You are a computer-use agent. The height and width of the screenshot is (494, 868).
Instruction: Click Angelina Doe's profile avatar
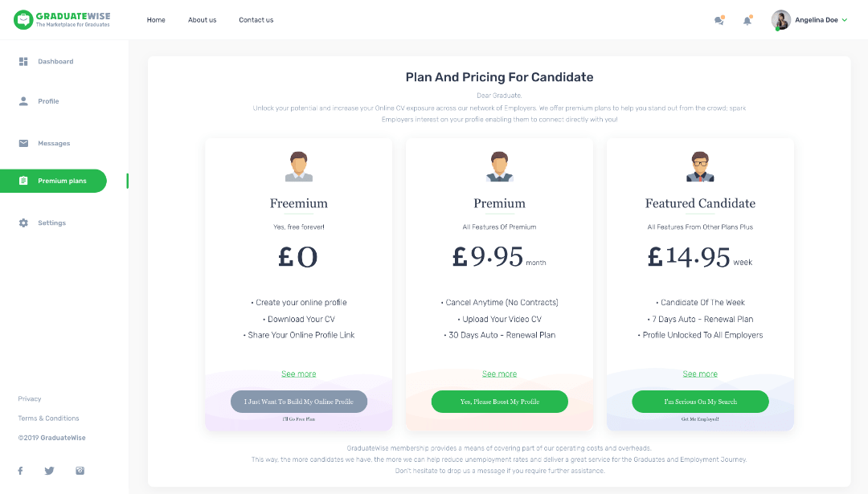(x=780, y=20)
